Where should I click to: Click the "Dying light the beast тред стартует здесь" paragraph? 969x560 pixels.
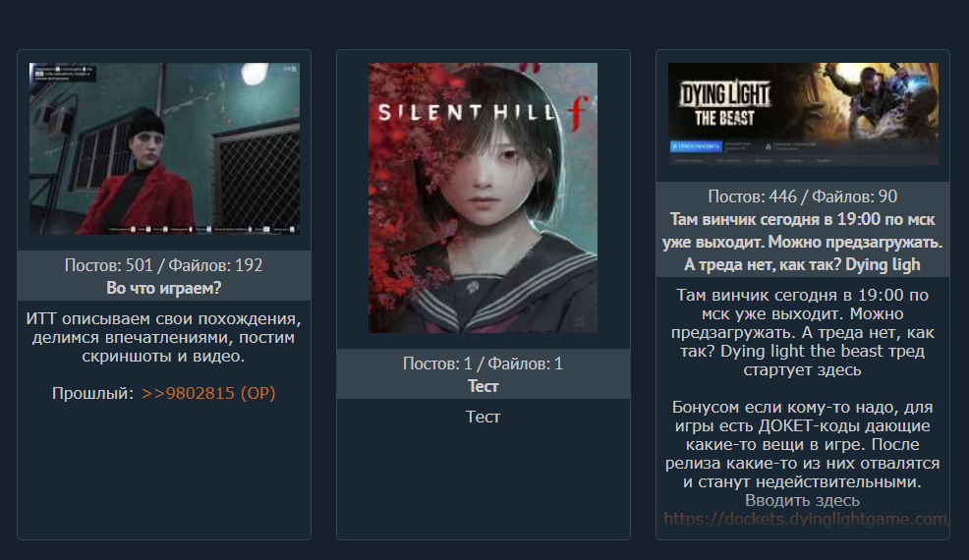pyautogui.click(x=802, y=332)
